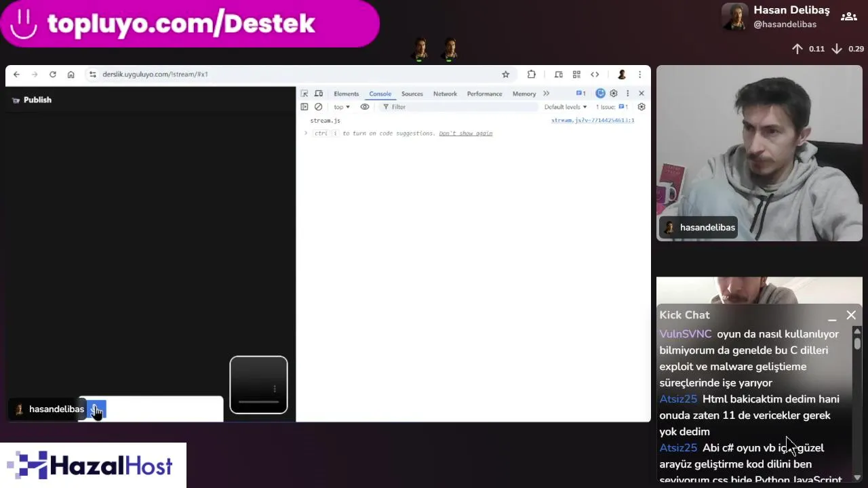Image resolution: width=868 pixels, height=488 pixels.
Task: Focus the console Filter field
Action: (x=458, y=107)
